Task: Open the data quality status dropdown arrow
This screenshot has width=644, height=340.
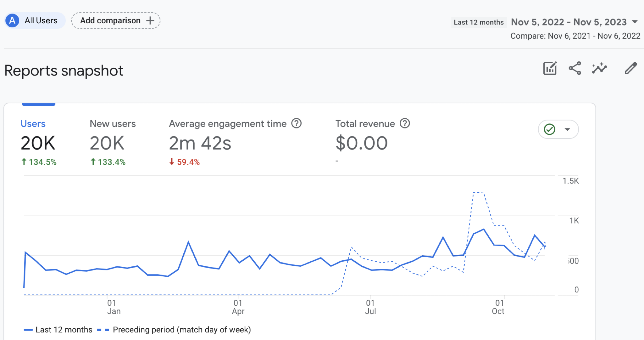Action: (x=567, y=129)
